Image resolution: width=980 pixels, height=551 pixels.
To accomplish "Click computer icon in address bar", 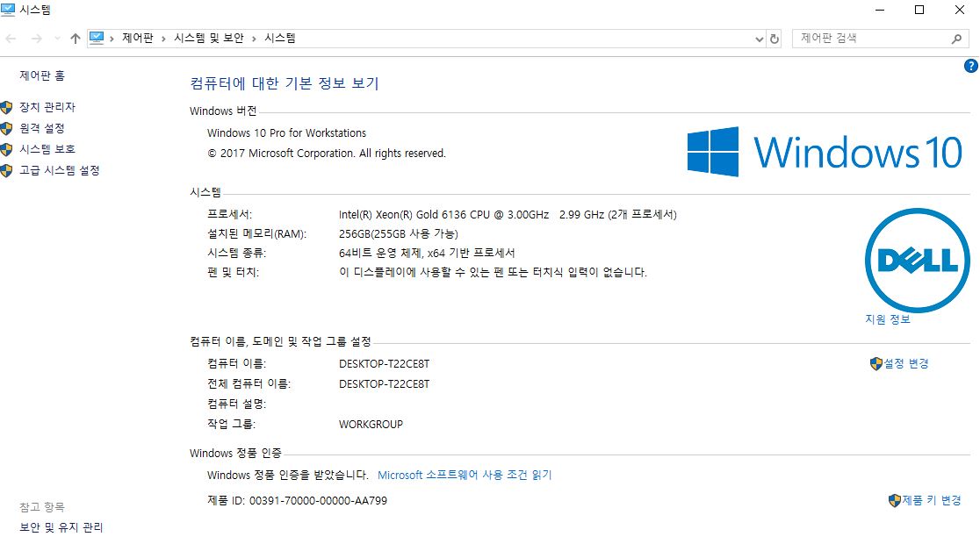I will pyautogui.click(x=97, y=38).
